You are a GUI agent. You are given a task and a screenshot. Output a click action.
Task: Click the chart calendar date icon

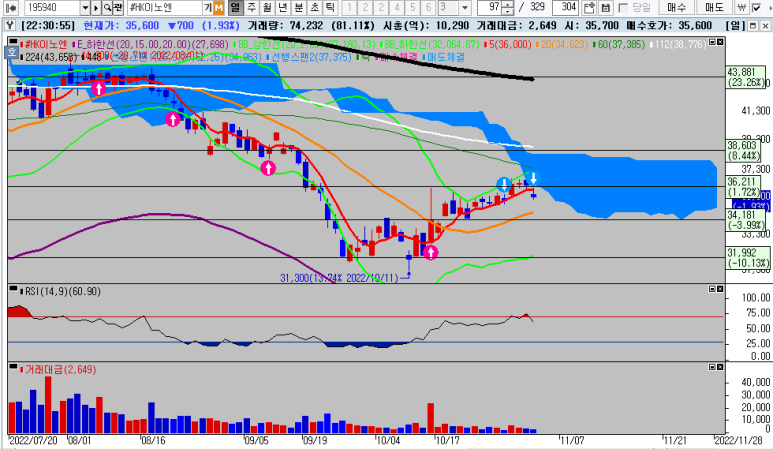coord(589,7)
